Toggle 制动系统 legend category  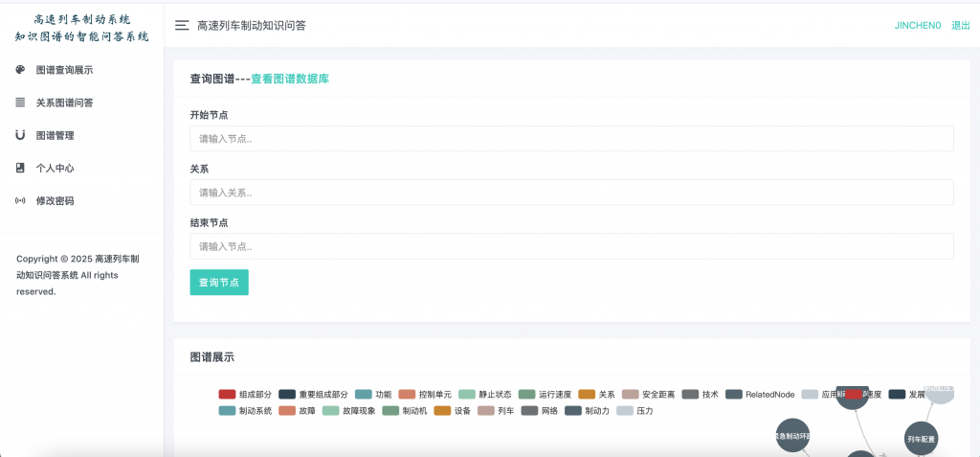246,411
